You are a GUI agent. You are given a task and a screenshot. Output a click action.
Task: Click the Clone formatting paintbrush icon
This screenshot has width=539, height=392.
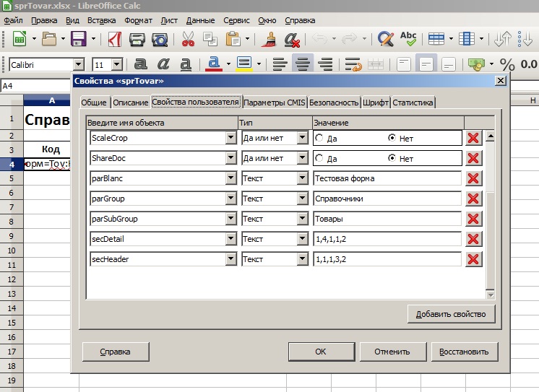coord(270,38)
